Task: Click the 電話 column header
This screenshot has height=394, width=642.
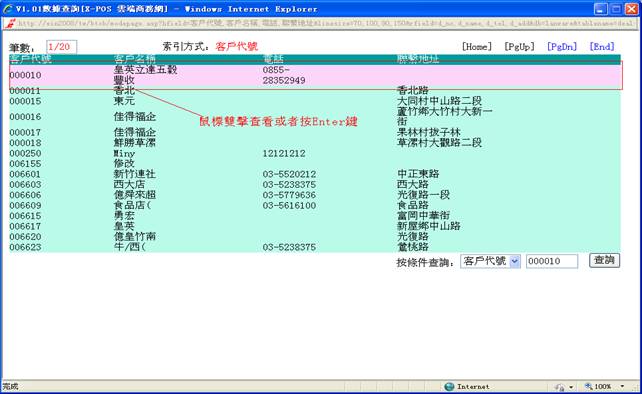Action: pos(273,59)
